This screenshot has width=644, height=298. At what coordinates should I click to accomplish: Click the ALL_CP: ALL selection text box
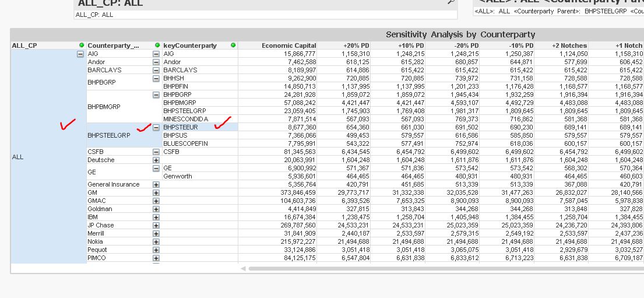coord(265,15)
